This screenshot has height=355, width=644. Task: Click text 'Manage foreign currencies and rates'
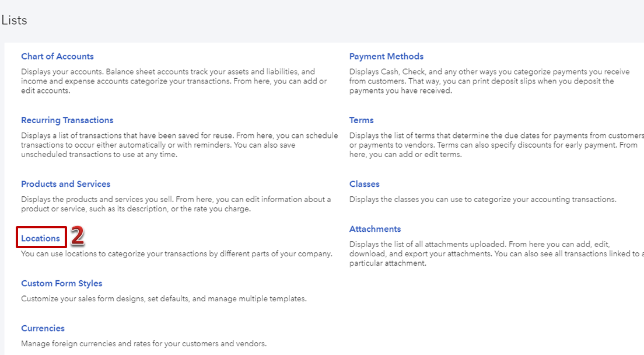coord(86,343)
